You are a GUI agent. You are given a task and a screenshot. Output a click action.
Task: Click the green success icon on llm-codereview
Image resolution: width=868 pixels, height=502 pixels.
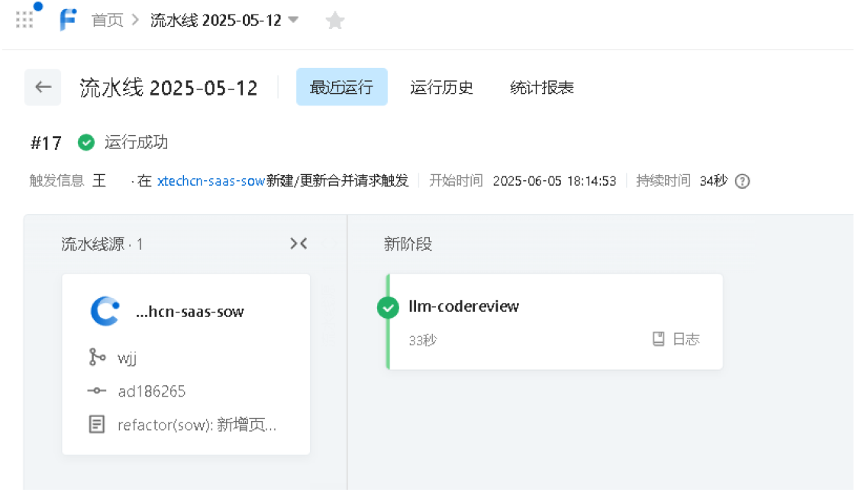coord(389,307)
